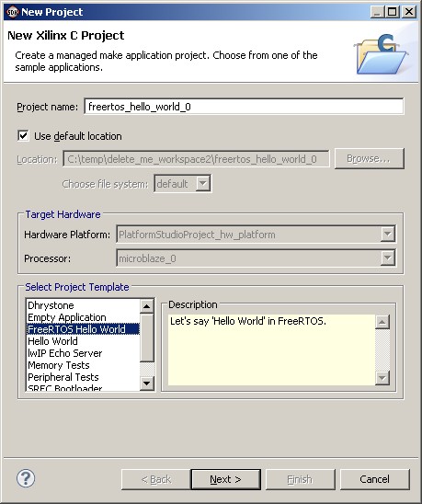Viewport: 422px width, 504px height.
Task: Close the New Project dialog
Action: click(409, 12)
